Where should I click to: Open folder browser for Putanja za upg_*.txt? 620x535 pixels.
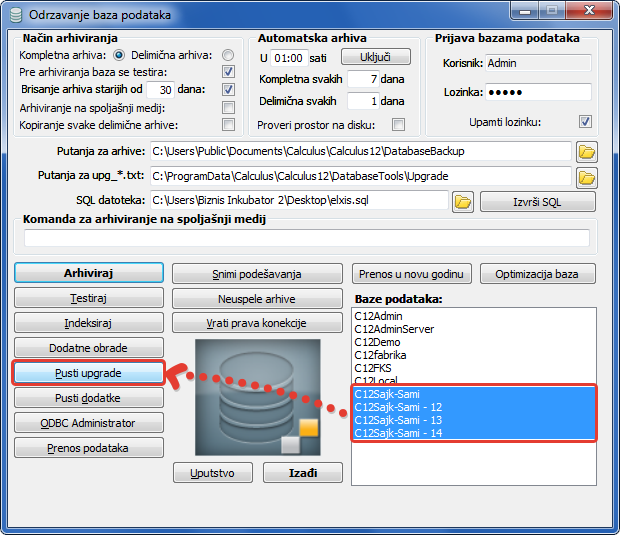click(x=586, y=177)
